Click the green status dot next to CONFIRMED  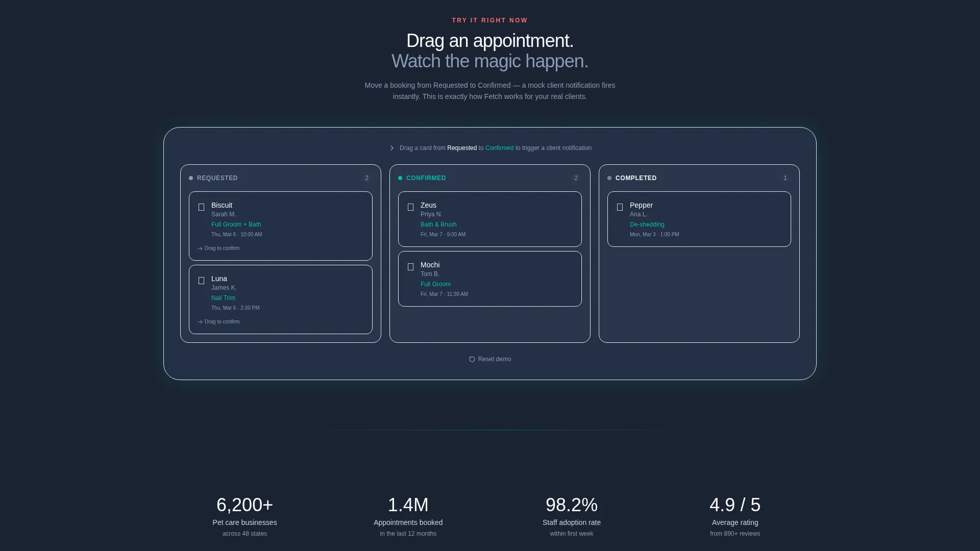click(x=400, y=178)
